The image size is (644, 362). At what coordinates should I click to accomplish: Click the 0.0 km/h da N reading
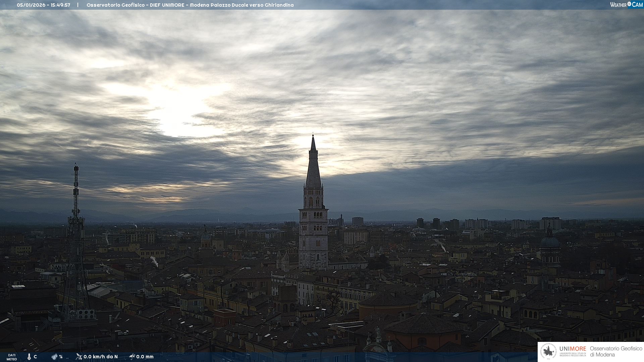pyautogui.click(x=101, y=357)
